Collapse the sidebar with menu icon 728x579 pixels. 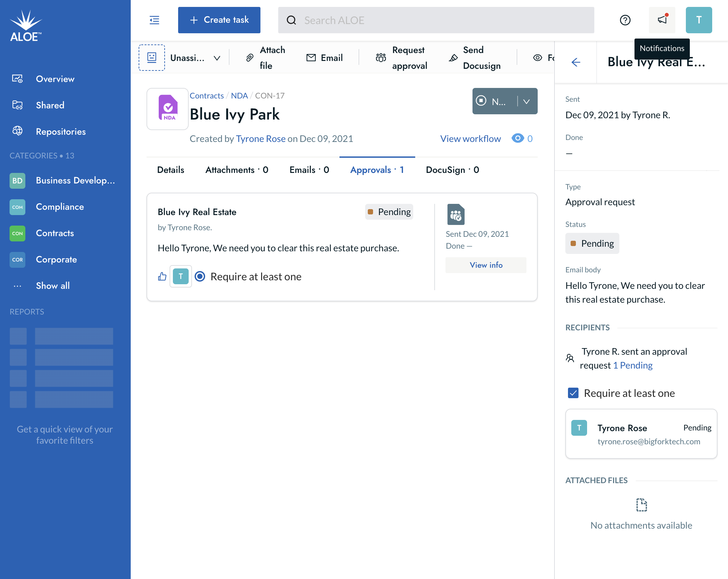[154, 20]
